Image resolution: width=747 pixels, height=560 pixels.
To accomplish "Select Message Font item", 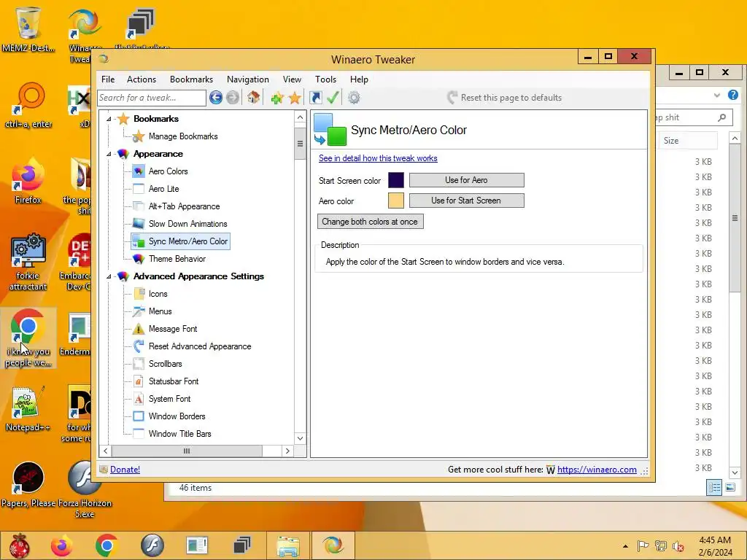I will (x=172, y=329).
